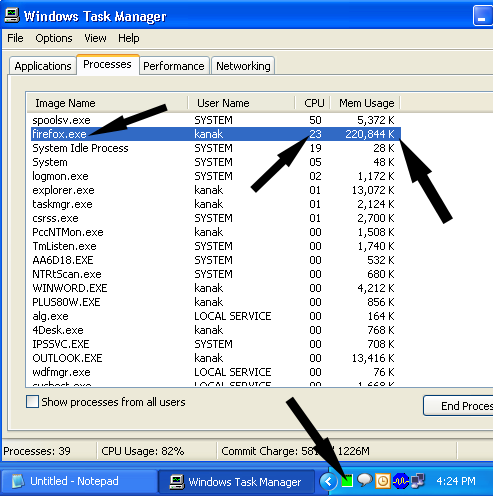This screenshot has height=496, width=493.
Task: Open the File menu
Action: pyautogui.click(x=15, y=38)
